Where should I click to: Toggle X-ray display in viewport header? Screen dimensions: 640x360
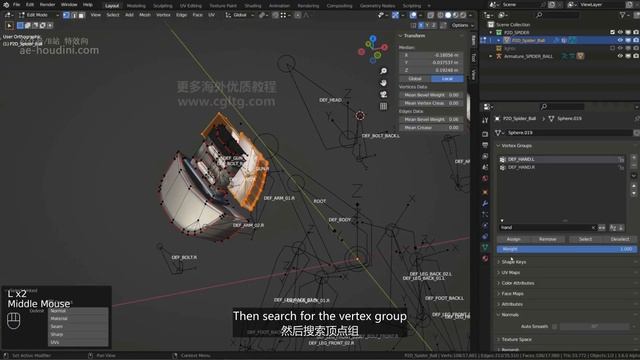coord(431,15)
